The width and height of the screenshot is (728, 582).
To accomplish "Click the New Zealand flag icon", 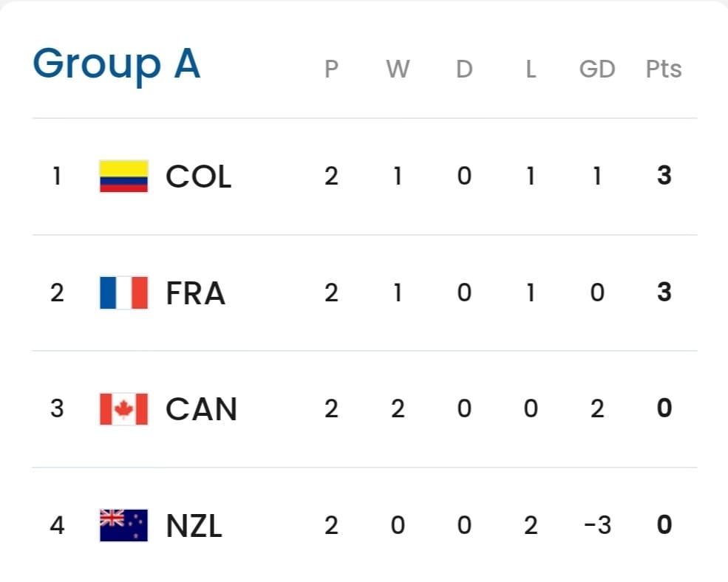I will click(123, 525).
